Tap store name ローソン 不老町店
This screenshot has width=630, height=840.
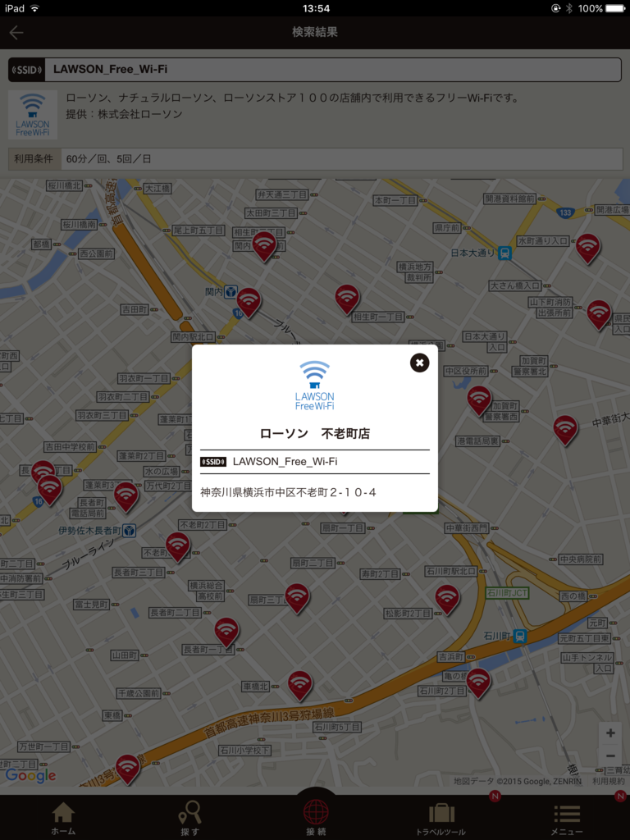click(315, 433)
